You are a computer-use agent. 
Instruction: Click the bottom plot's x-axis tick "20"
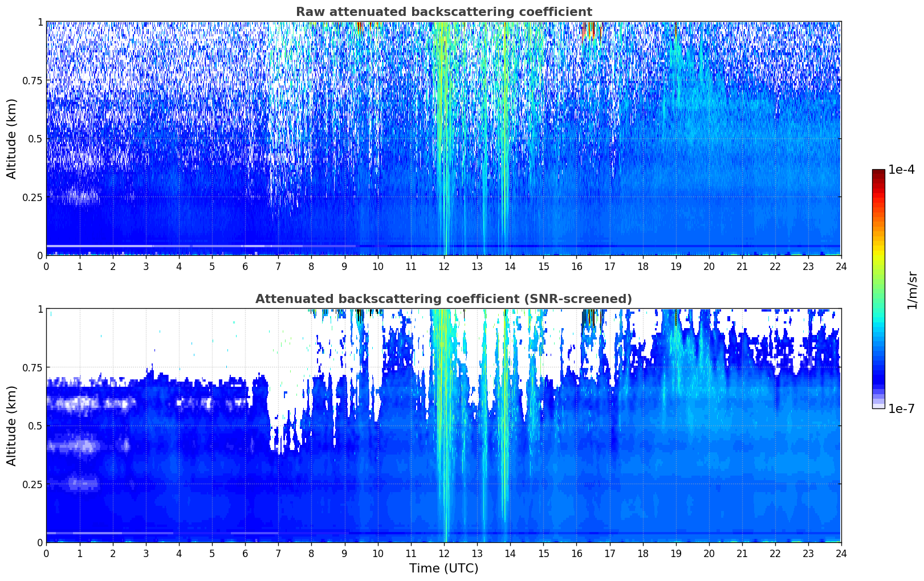[709, 553]
